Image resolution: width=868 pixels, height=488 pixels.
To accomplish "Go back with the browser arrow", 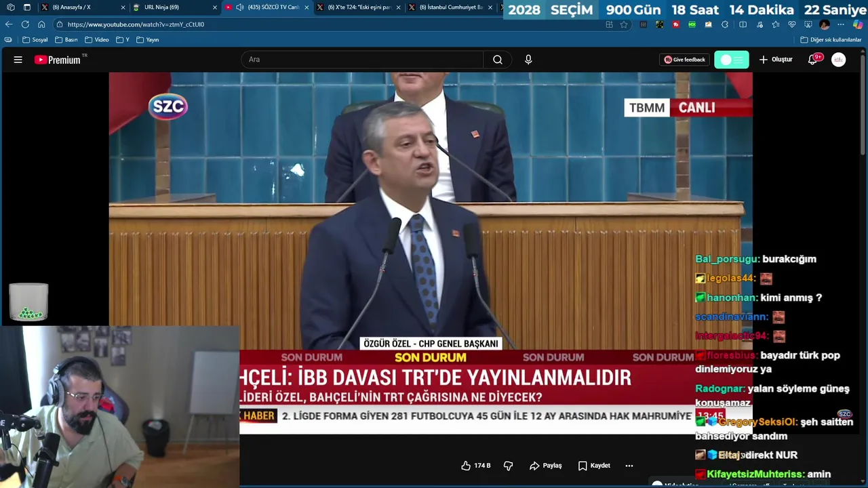I will (x=9, y=24).
